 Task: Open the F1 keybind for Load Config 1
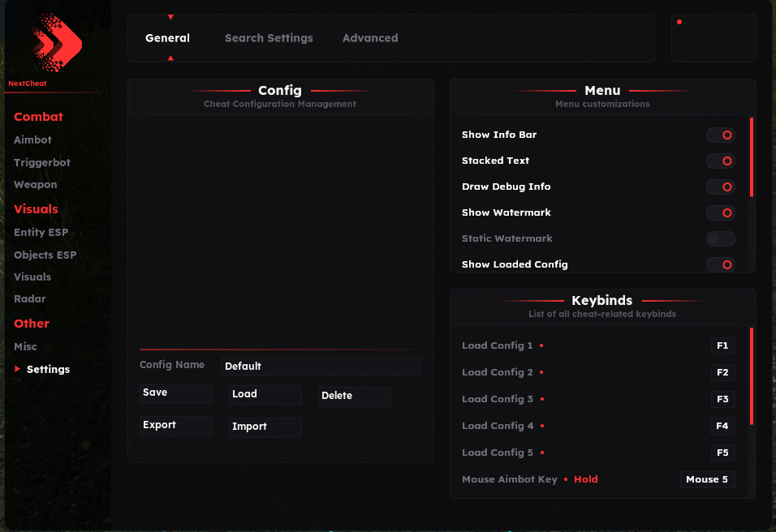pos(722,346)
